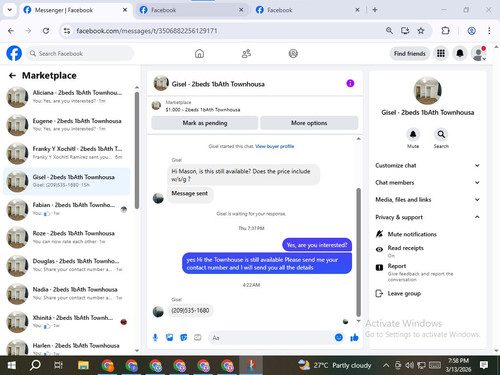This screenshot has height=375, width=500.
Task: Click the More options button
Action: click(x=309, y=123)
